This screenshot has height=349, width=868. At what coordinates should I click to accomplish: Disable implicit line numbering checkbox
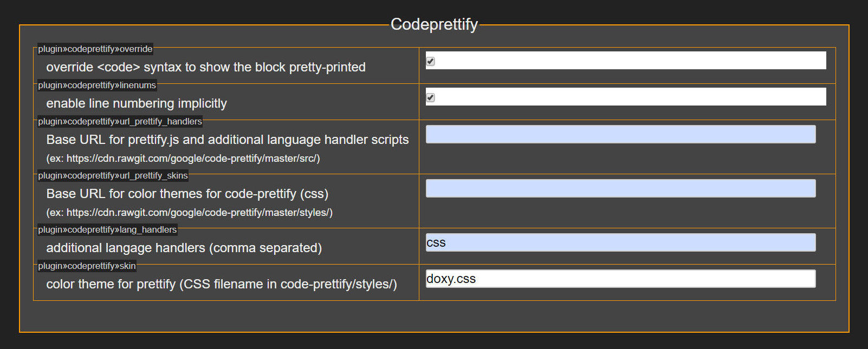click(430, 97)
